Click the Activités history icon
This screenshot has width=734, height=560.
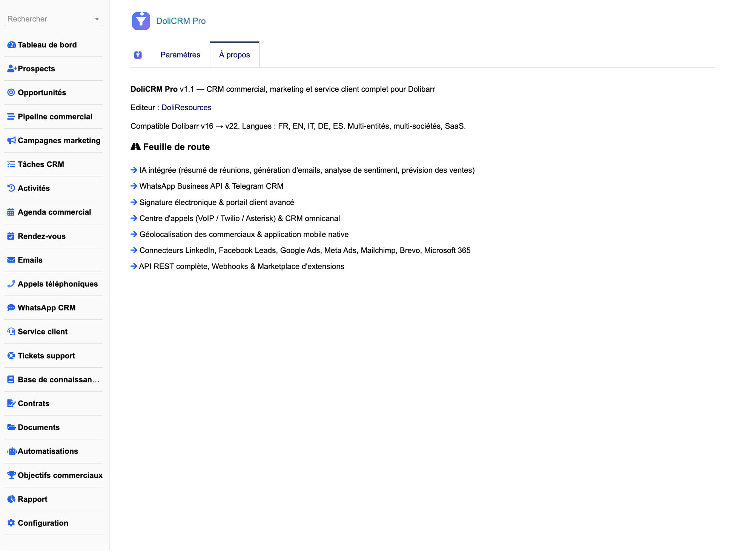[x=11, y=188]
